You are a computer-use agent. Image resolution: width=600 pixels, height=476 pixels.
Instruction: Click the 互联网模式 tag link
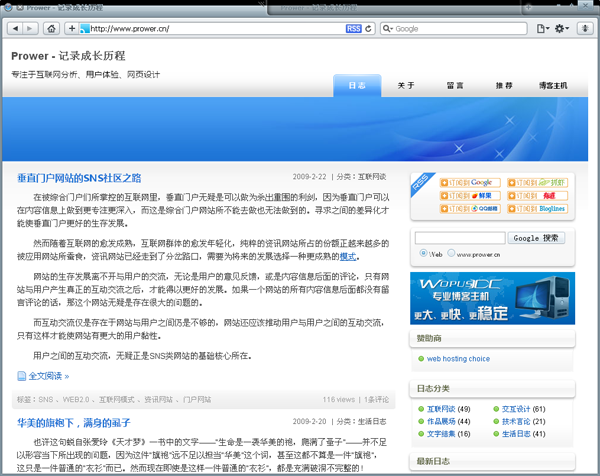[x=117, y=399]
